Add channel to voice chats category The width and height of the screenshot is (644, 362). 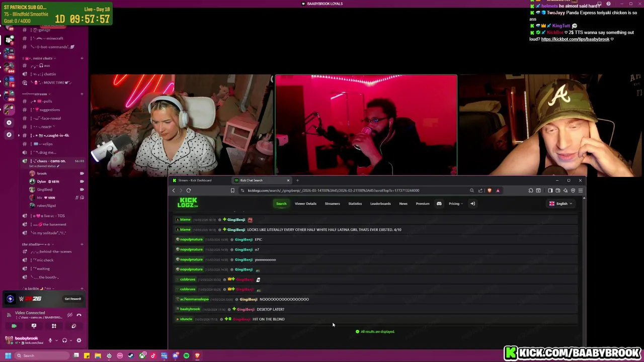coord(82,58)
